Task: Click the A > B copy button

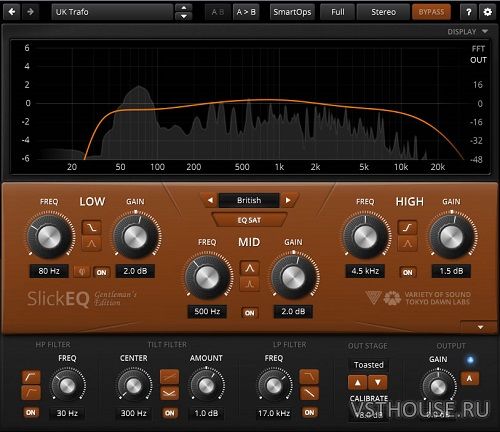Action: tap(246, 12)
